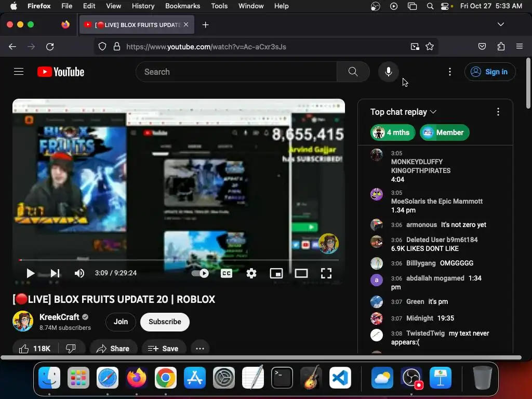Enter full screen mode

326,273
